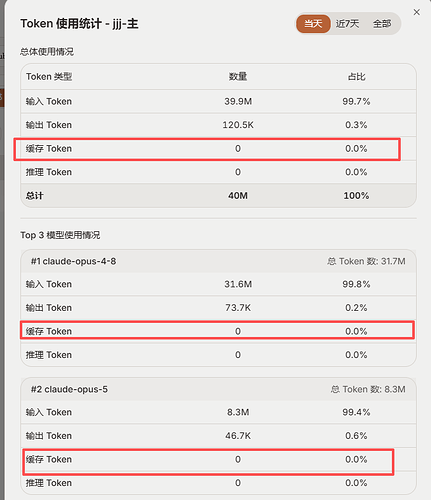
Task: Click the overall 推理 Token row
Action: click(218, 172)
